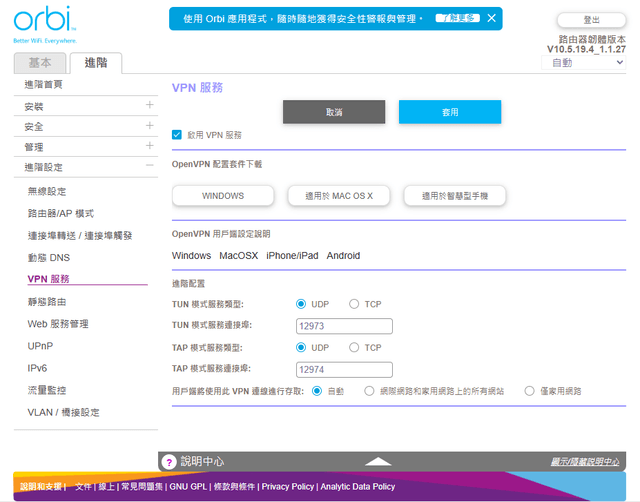Select UDP for TAP mode service type
Viewport: 640px width, 502px height.
(301, 347)
